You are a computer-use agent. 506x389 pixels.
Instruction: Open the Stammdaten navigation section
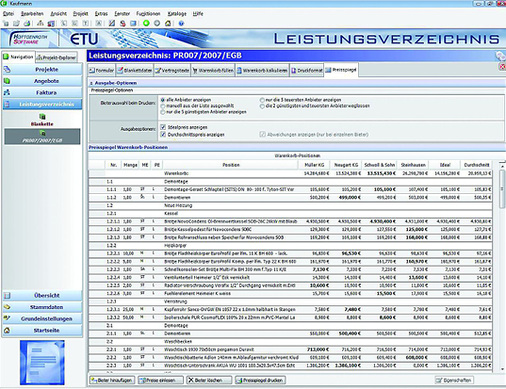pyautogui.click(x=42, y=307)
